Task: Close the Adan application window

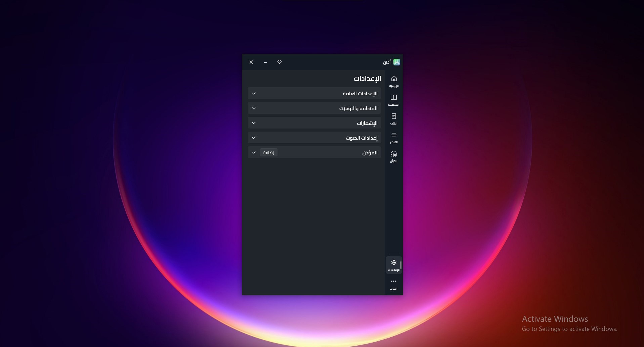Action: [251, 62]
